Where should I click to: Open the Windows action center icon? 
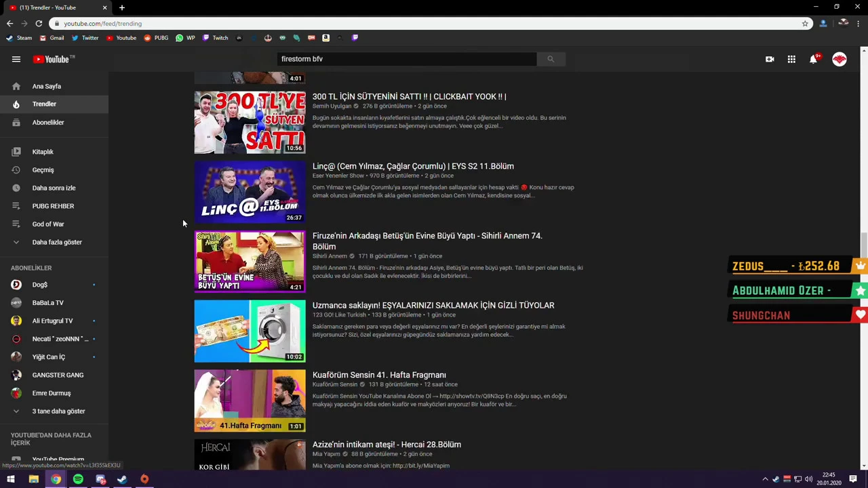pos(853,479)
